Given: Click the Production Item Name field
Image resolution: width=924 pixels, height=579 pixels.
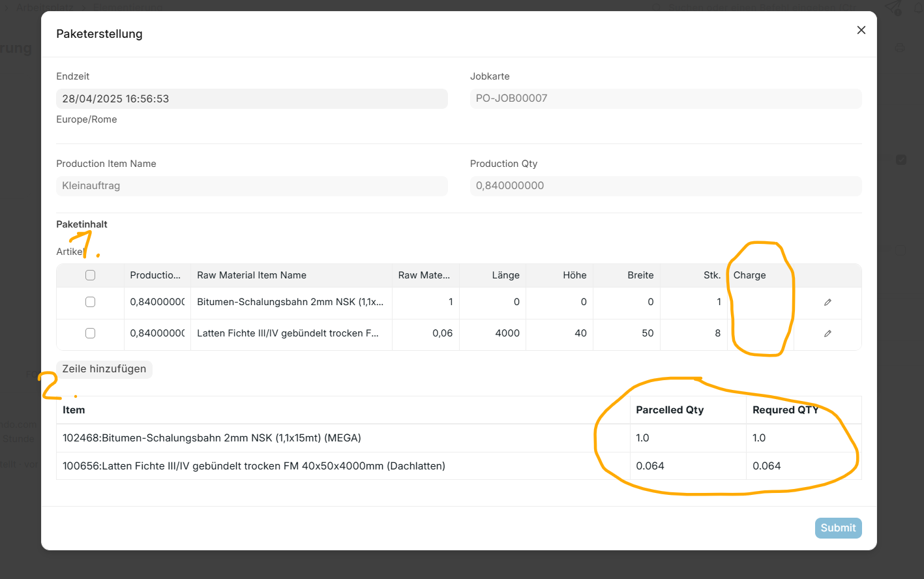Looking at the screenshot, I should [252, 186].
